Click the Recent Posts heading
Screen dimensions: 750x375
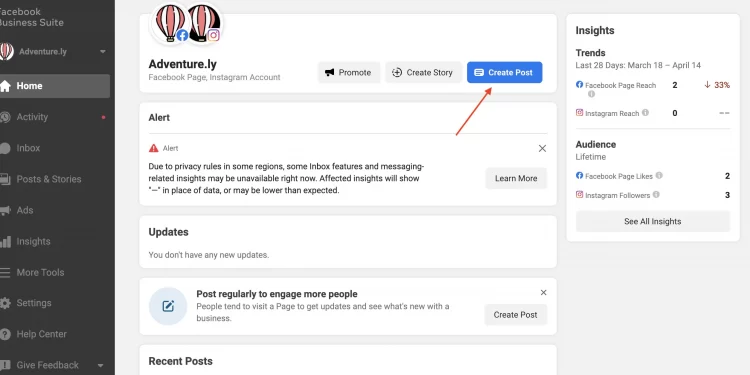click(x=181, y=361)
